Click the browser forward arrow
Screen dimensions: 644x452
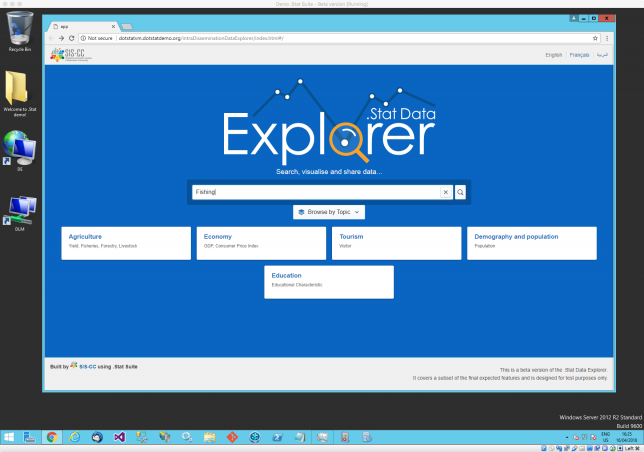61,38
